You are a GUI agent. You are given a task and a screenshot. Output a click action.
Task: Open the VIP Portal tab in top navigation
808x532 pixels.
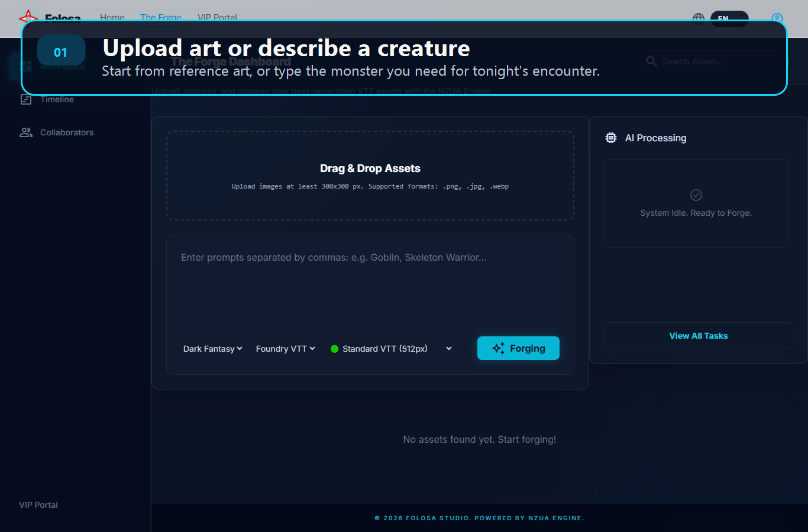click(218, 17)
